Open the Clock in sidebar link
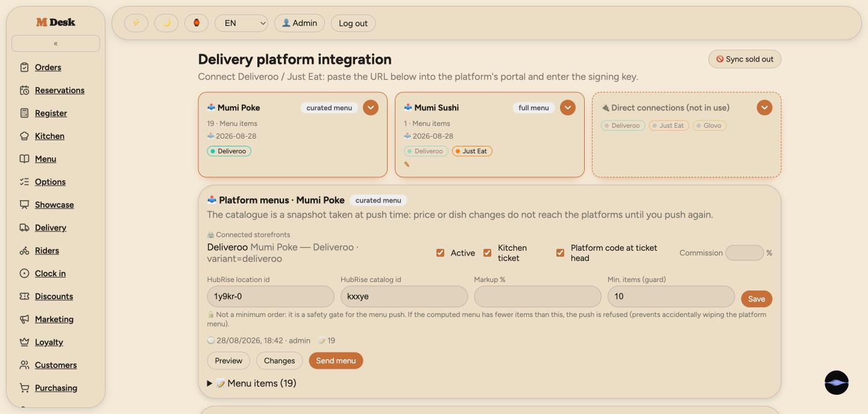 (x=50, y=274)
